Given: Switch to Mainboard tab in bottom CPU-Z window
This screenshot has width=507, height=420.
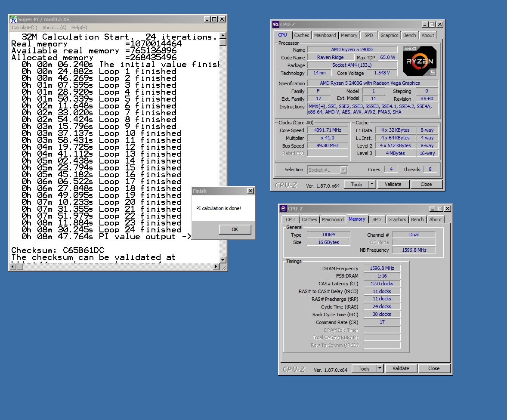Looking at the screenshot, I should pyautogui.click(x=333, y=219).
